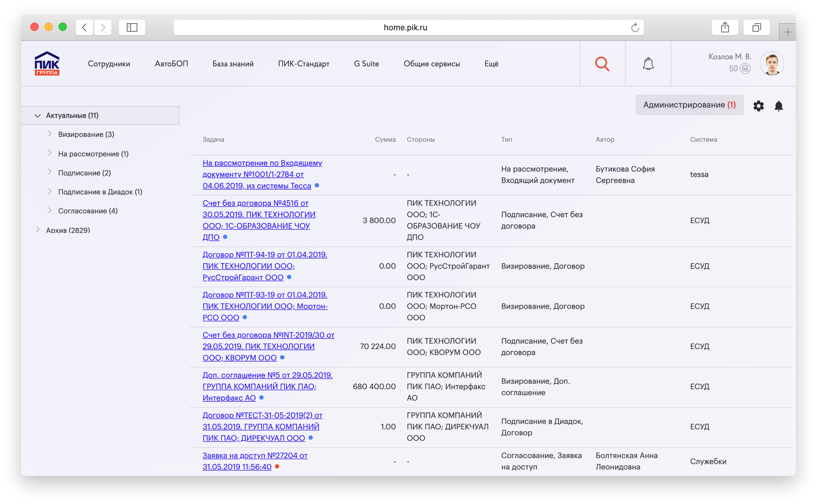Open Заявка на доступ №27204 link
This screenshot has width=817, height=504.
click(x=255, y=461)
